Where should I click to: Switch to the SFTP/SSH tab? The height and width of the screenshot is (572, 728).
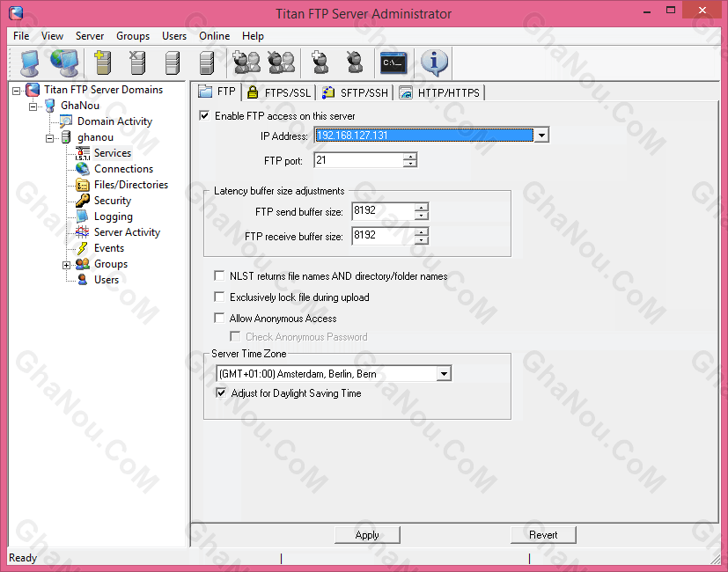point(356,92)
